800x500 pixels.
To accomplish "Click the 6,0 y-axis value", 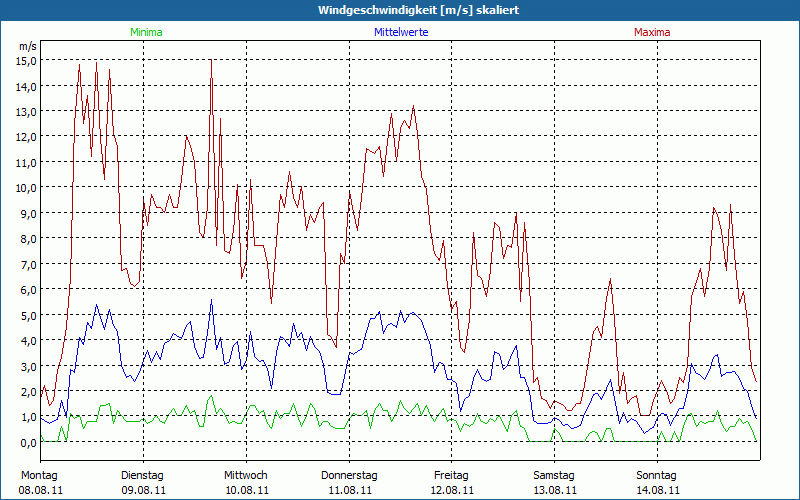I will point(30,289).
